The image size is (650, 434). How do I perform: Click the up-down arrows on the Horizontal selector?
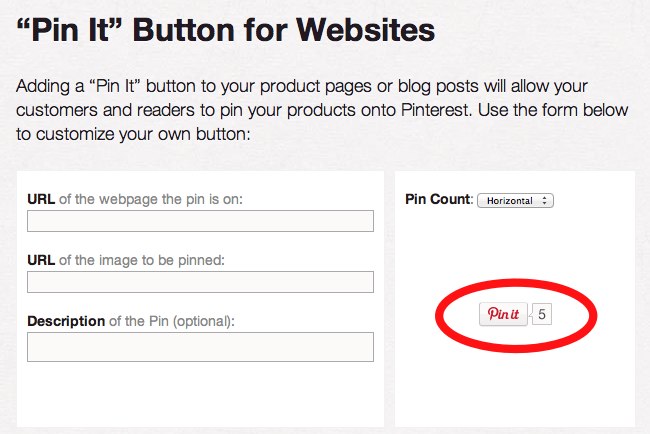[545, 200]
